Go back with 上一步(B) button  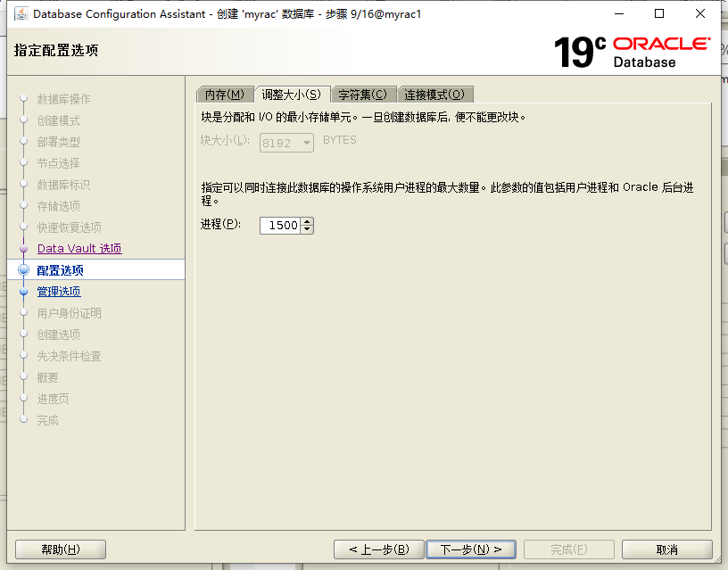tap(379, 549)
